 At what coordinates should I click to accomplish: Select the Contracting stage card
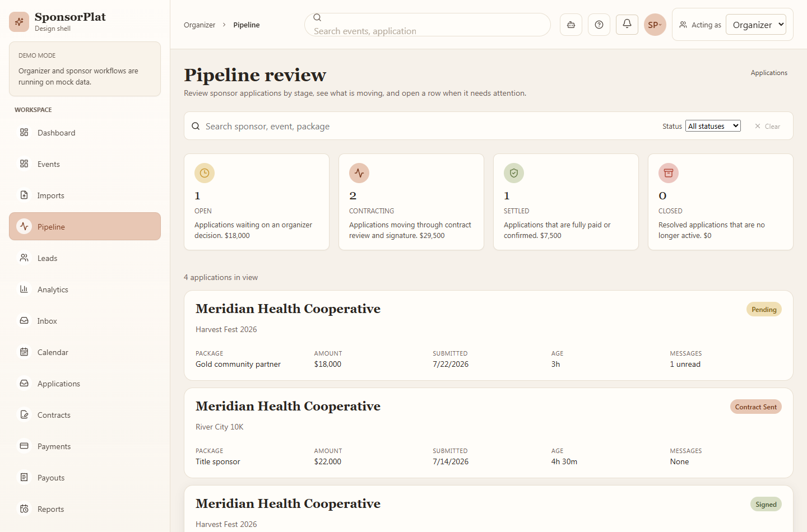pyautogui.click(x=411, y=202)
